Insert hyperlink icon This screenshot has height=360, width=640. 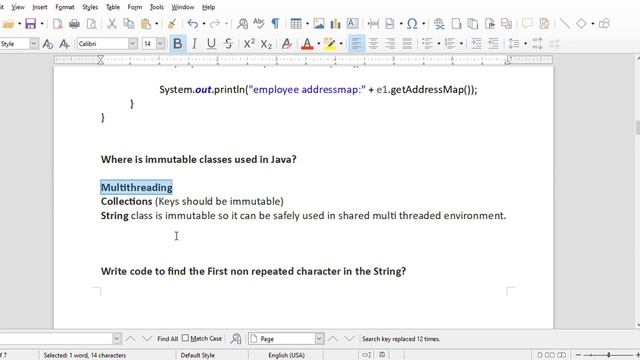439,24
